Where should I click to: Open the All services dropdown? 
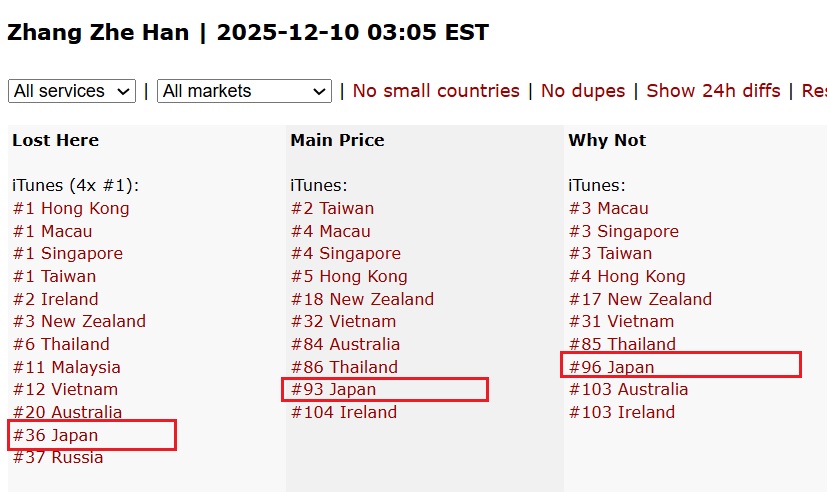(x=71, y=91)
